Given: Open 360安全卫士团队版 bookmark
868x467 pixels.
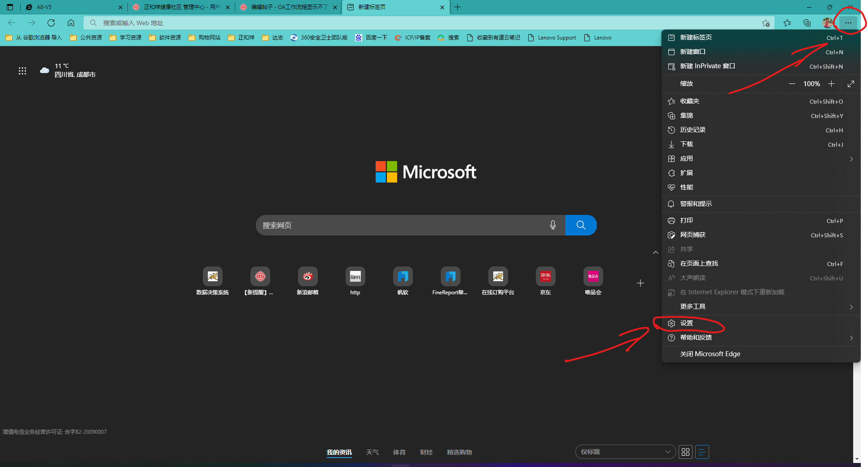Looking at the screenshot, I should point(319,38).
